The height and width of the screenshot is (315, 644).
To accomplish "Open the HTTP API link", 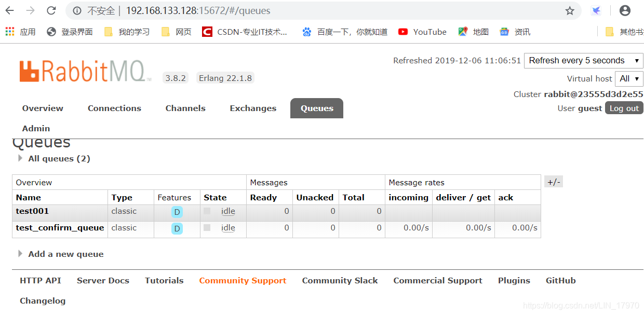I will pos(41,281).
